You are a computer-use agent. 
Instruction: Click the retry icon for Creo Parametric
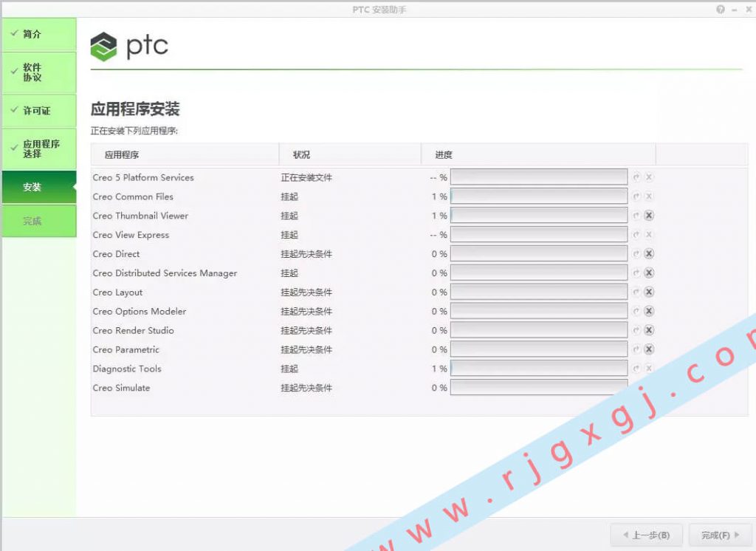(636, 349)
